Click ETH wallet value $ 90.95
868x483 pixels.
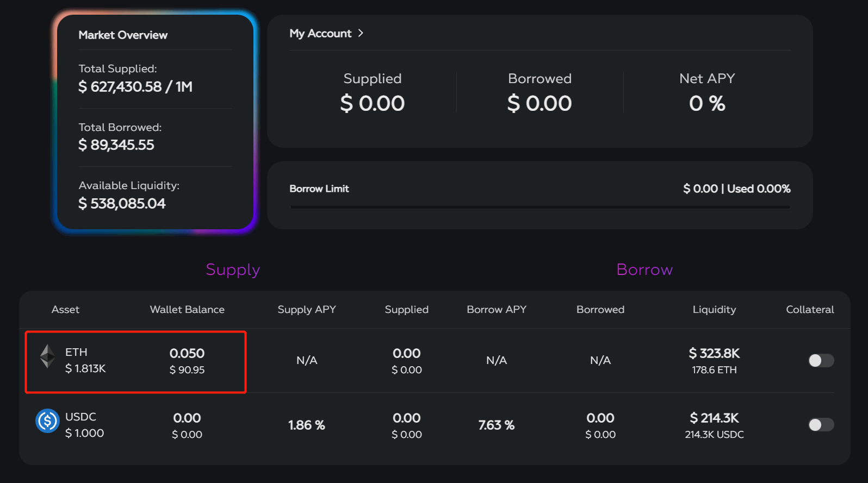tap(187, 370)
